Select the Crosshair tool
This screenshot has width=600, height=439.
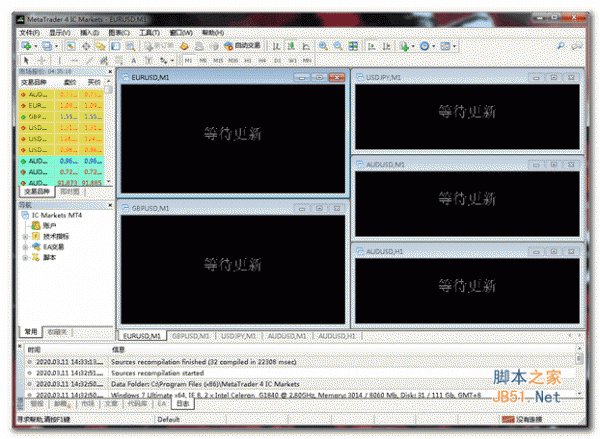(42, 60)
